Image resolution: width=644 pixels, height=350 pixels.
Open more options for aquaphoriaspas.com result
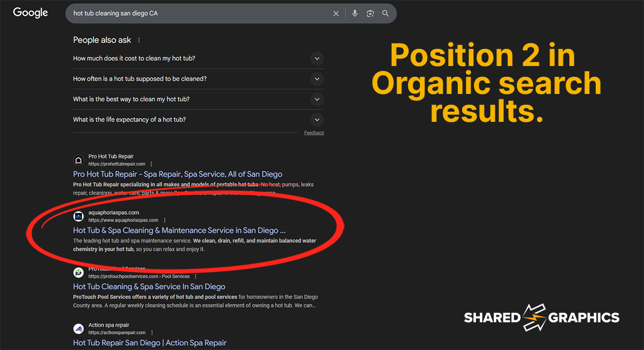pyautogui.click(x=164, y=220)
